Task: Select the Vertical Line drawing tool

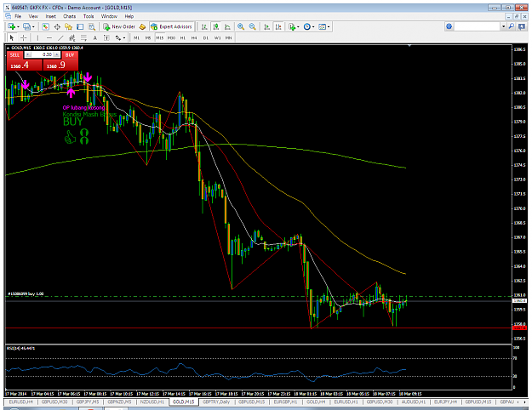Action: [37, 37]
